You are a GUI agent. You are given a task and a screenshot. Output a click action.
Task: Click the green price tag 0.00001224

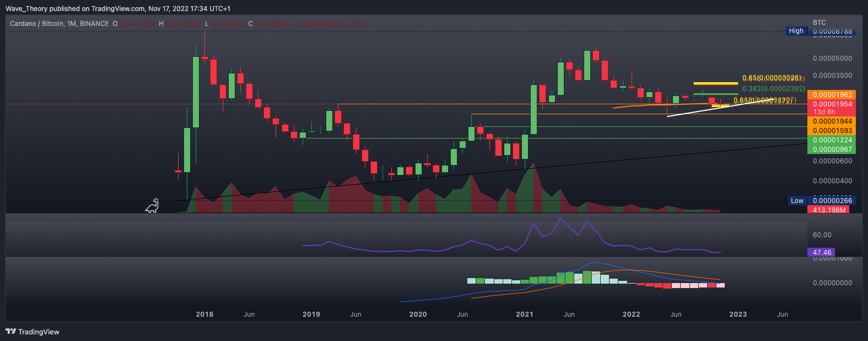[x=832, y=140]
